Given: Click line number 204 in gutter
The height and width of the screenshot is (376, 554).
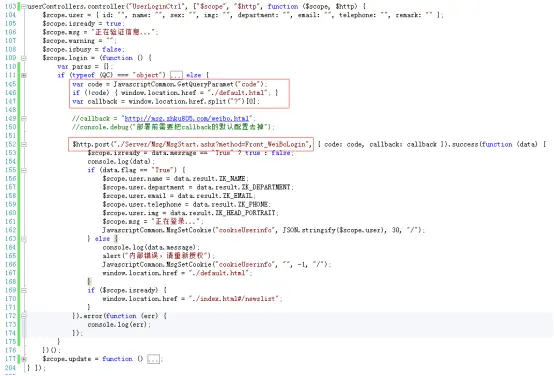Looking at the screenshot, I should click(x=11, y=368).
